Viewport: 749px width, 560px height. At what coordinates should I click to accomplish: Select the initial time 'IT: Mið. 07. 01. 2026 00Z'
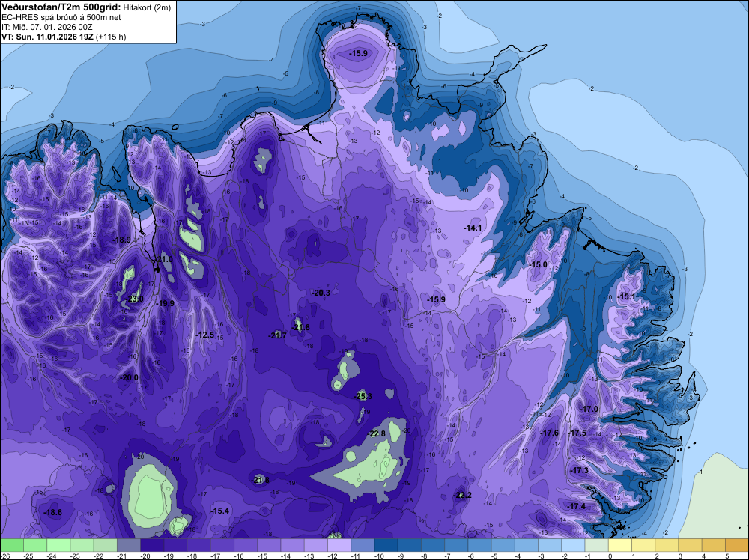(x=46, y=27)
